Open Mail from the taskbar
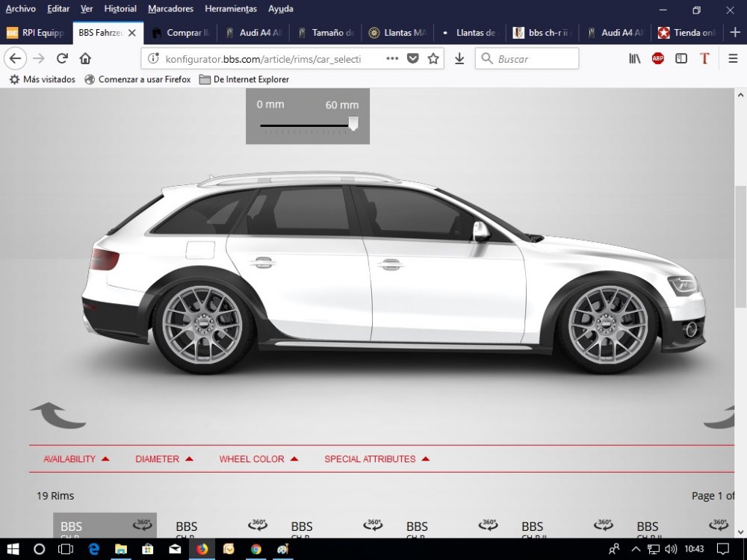 [x=175, y=549]
